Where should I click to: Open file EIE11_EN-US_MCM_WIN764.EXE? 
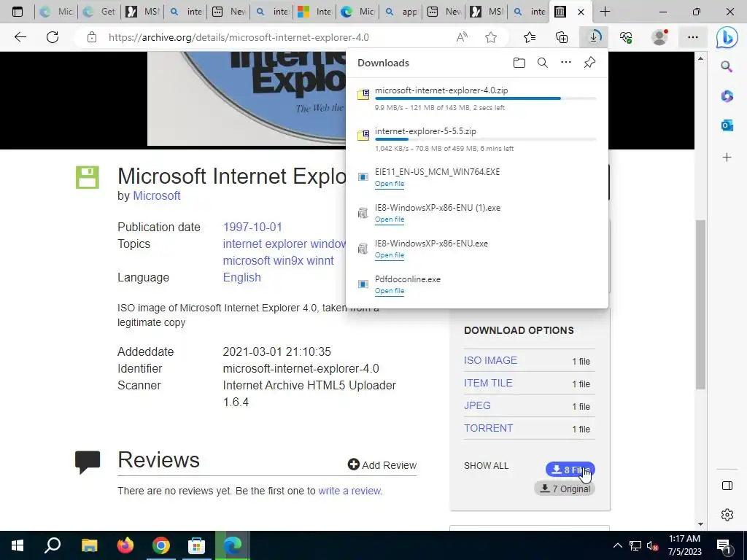click(390, 184)
